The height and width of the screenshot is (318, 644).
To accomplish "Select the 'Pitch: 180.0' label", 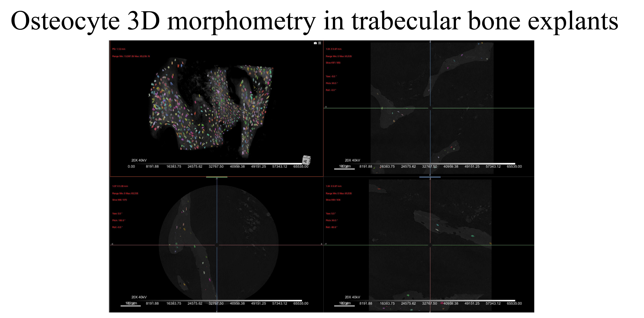I will tap(119, 220).
